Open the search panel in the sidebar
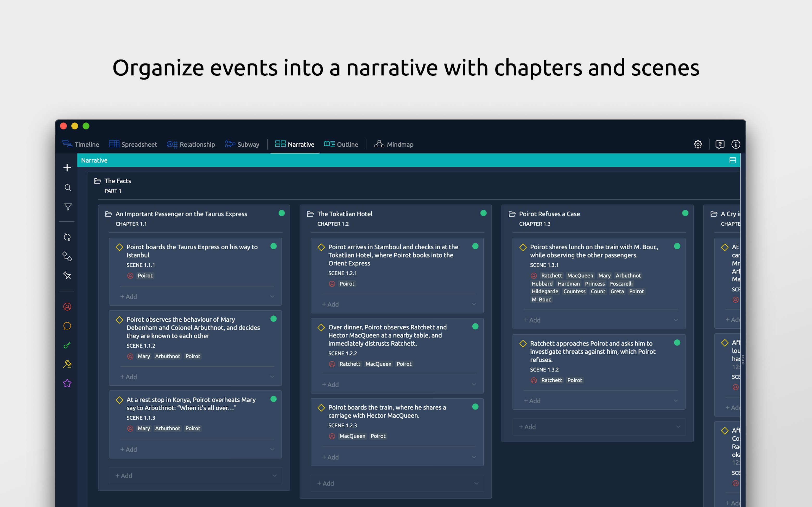Screen dimensions: 812x507 67,188
